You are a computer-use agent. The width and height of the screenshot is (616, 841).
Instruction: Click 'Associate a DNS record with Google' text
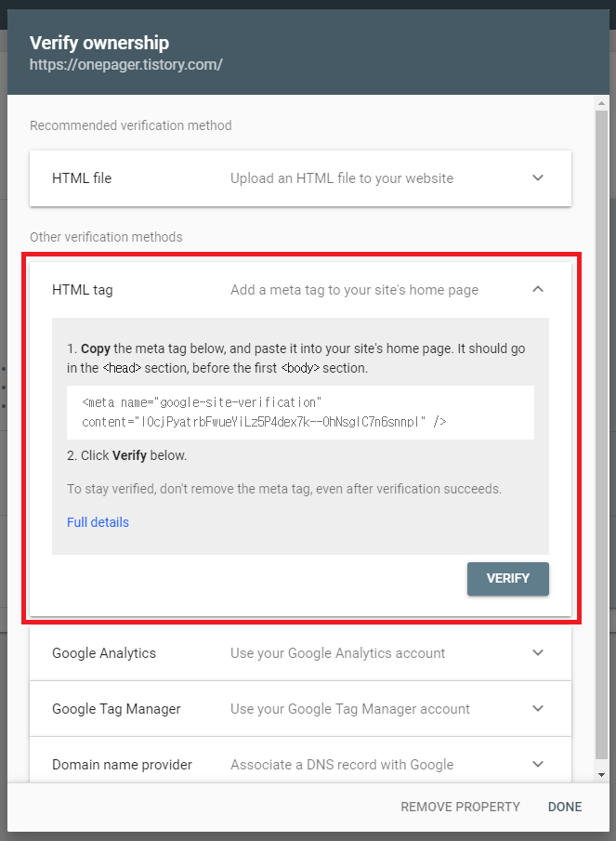(x=342, y=764)
